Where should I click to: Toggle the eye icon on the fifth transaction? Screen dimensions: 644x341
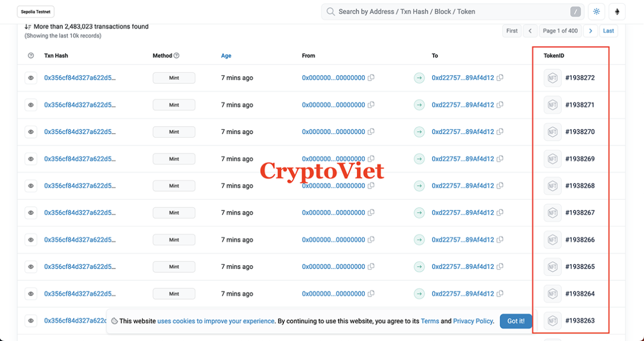tap(31, 186)
